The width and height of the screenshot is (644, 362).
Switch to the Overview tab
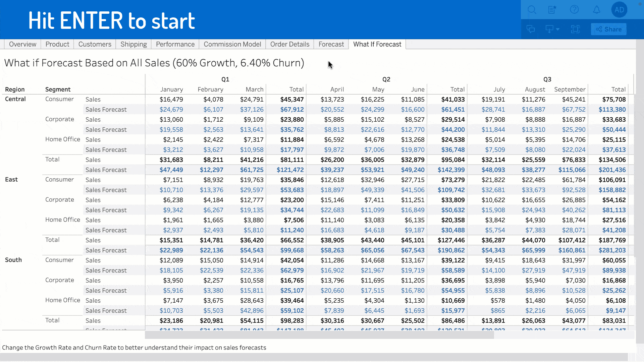coord(22,44)
